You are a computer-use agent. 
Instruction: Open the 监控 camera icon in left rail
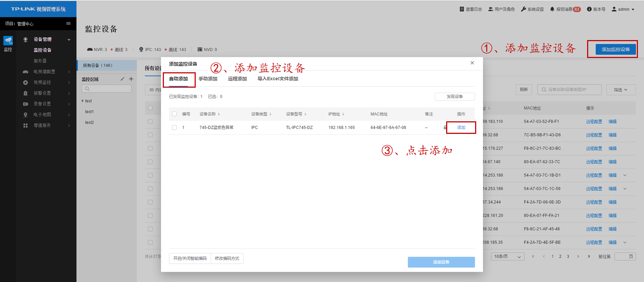pyautogui.click(x=8, y=40)
